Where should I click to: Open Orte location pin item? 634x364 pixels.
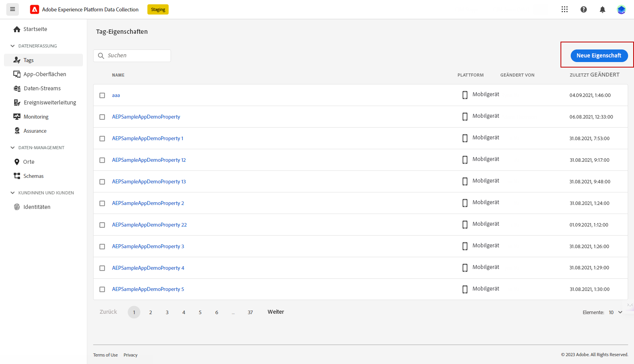click(17, 162)
